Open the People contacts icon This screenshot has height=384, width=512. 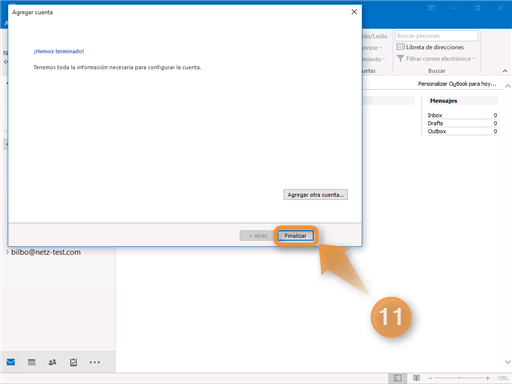[52, 362]
